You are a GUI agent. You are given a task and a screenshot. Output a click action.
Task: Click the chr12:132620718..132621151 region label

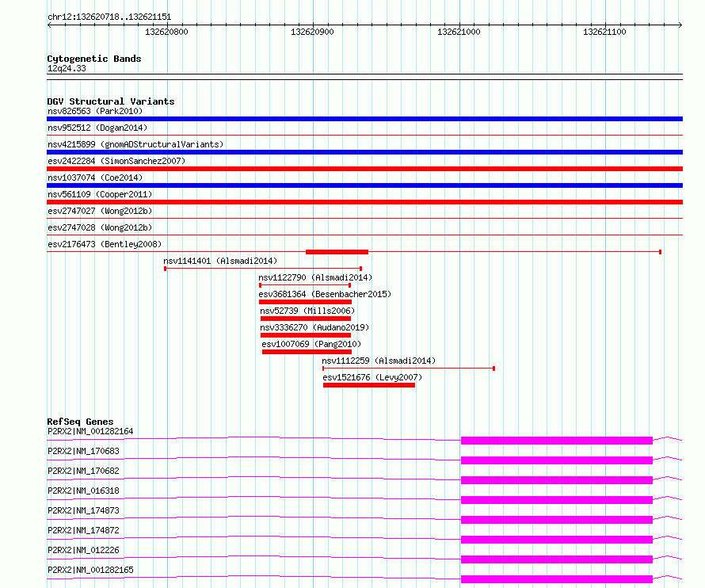pyautogui.click(x=109, y=17)
